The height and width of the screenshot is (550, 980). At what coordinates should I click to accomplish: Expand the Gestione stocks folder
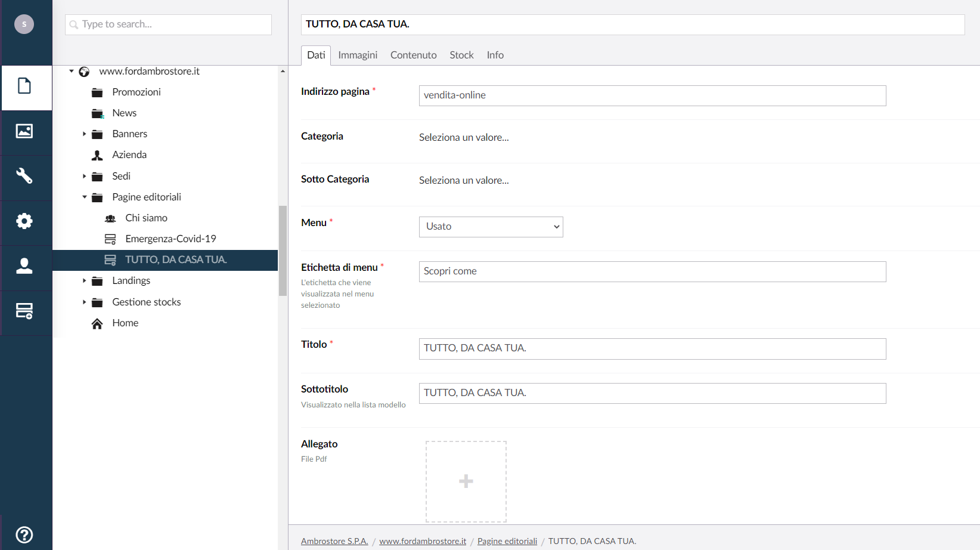(x=85, y=302)
